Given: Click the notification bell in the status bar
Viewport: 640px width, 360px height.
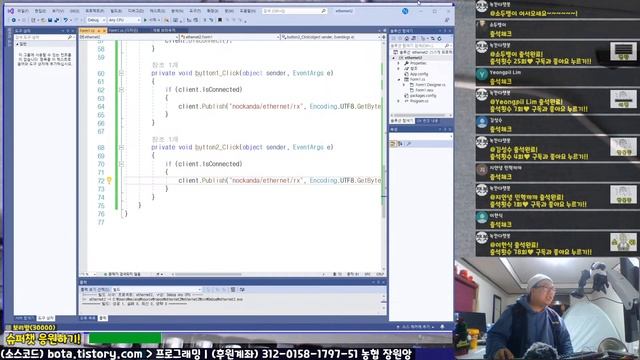Looking at the screenshot, I should 442,327.
